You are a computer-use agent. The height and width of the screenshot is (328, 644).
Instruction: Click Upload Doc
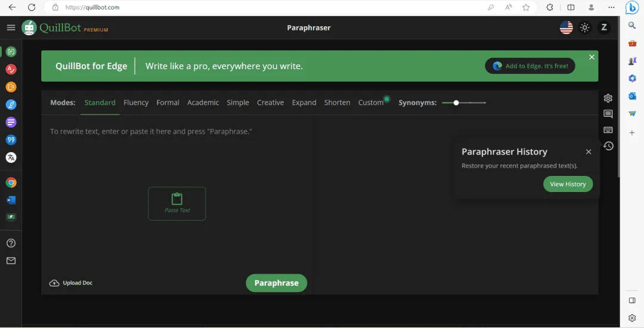[70, 283]
